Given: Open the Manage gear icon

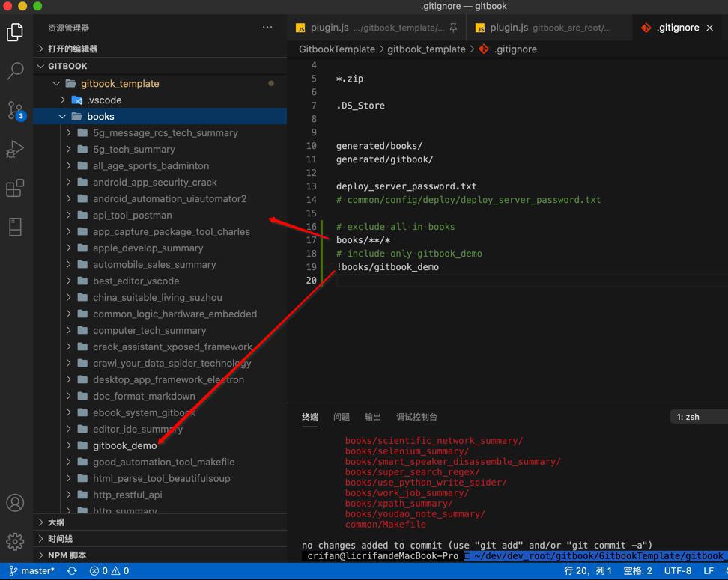Looking at the screenshot, I should pos(15,540).
